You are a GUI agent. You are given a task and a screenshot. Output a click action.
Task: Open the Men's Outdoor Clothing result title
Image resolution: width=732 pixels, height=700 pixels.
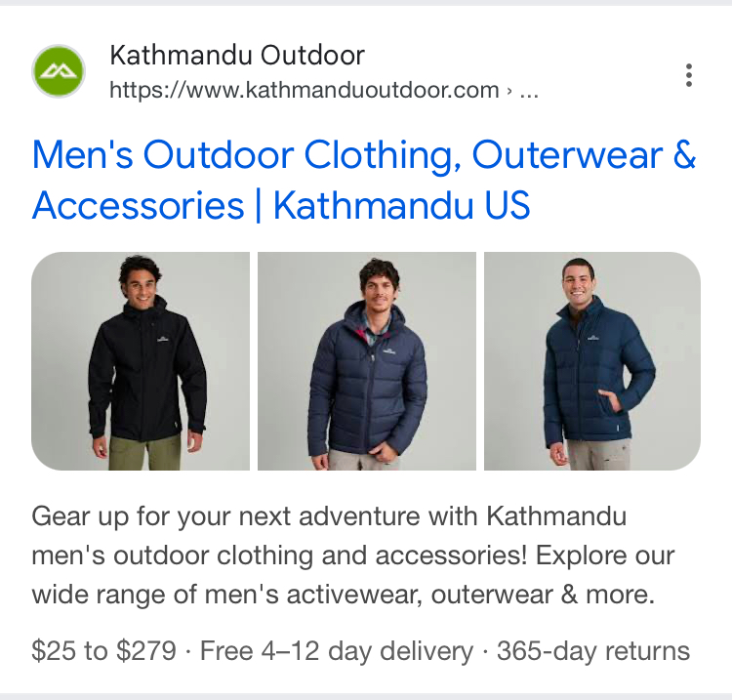(364, 180)
